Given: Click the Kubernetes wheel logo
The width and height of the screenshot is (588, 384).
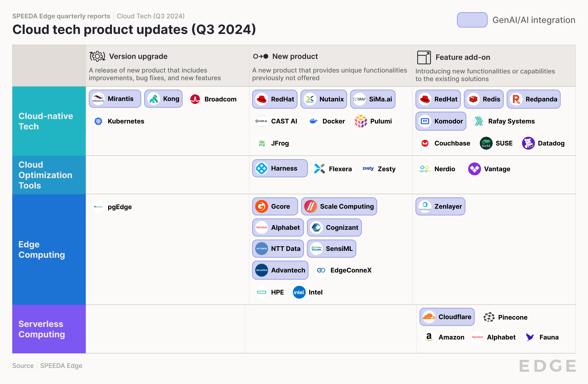Looking at the screenshot, I should point(98,121).
